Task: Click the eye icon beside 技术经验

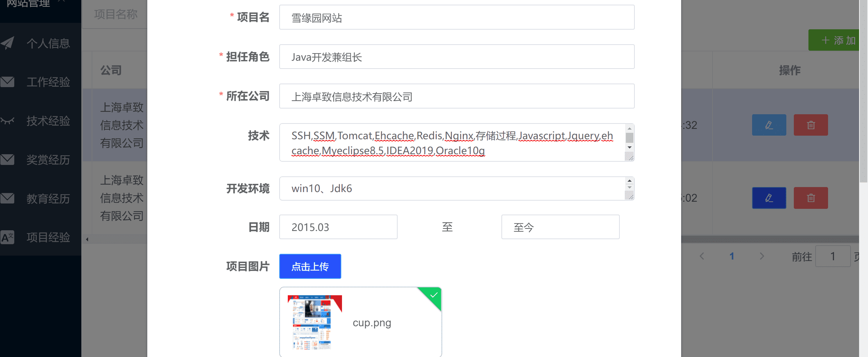Action: click(7, 121)
